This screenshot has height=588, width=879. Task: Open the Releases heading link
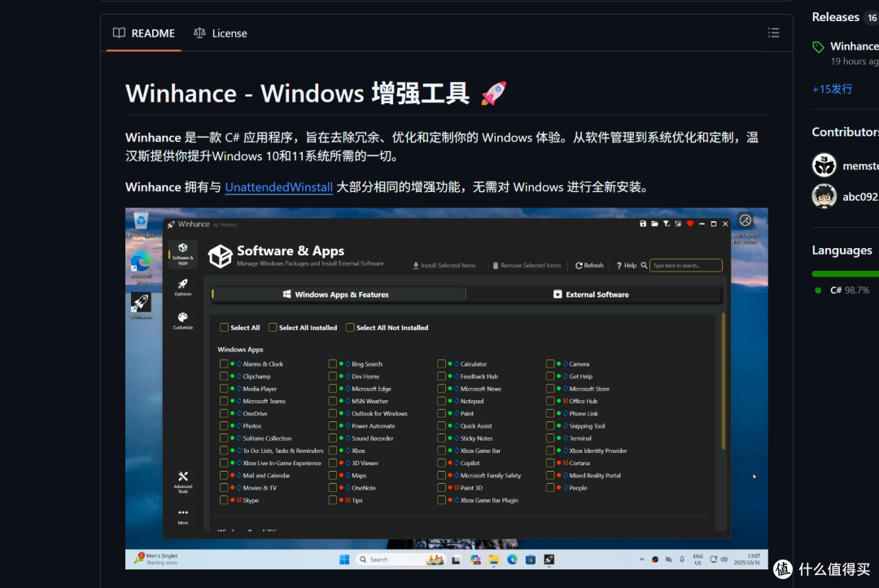(x=835, y=17)
